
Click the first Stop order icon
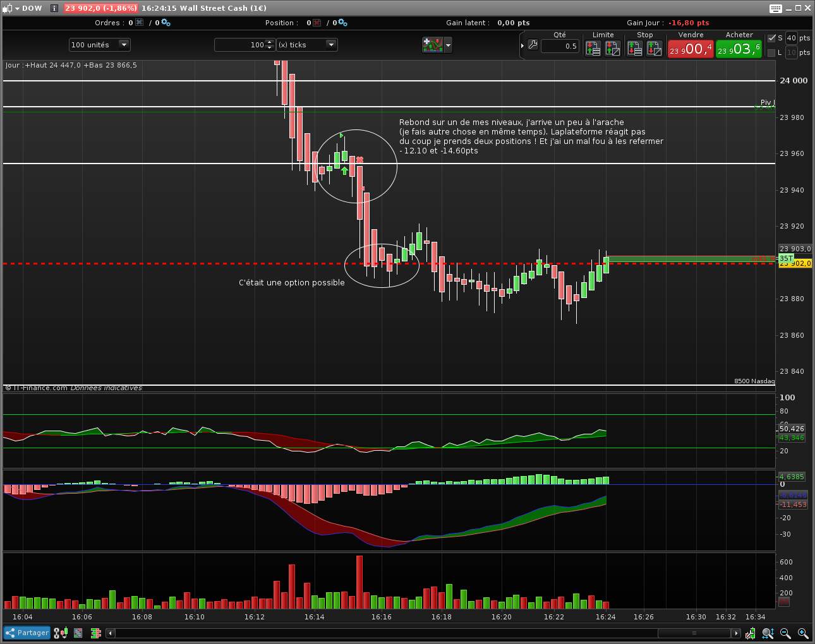click(x=635, y=48)
